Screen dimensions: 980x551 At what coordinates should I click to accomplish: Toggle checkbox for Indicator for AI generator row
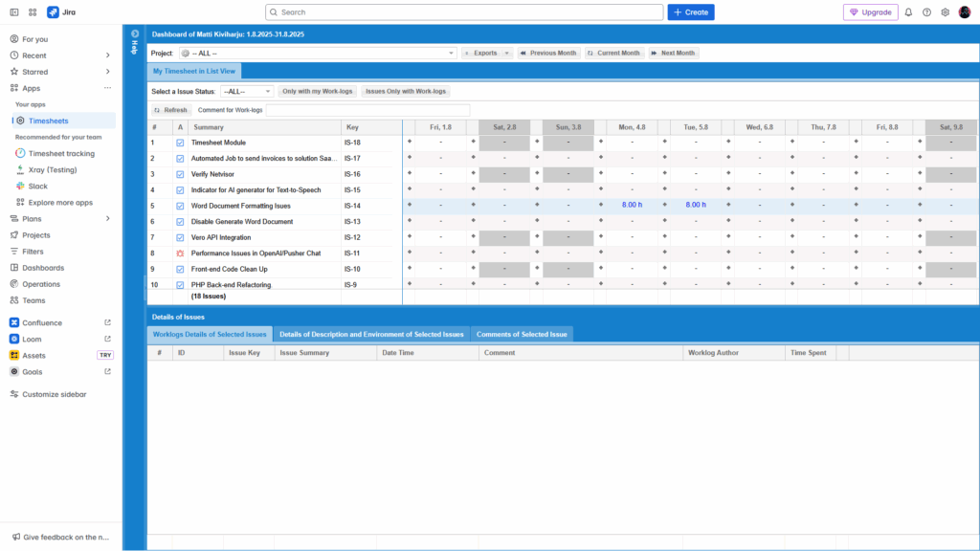pyautogui.click(x=180, y=190)
